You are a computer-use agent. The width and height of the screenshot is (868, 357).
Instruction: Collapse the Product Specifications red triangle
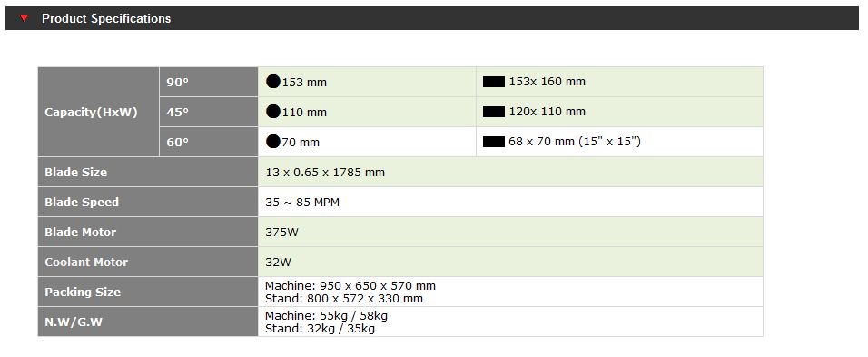24,18
